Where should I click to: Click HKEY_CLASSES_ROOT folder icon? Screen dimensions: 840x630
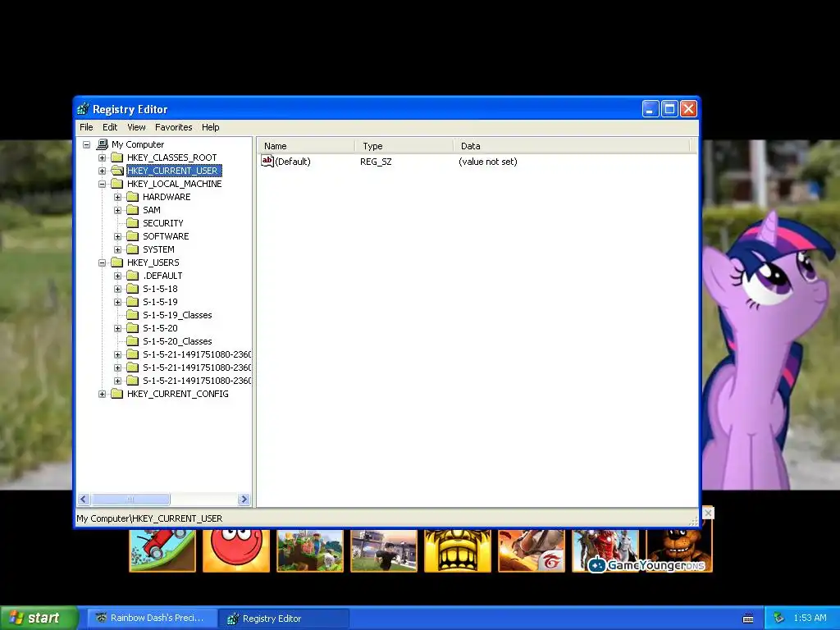116,157
